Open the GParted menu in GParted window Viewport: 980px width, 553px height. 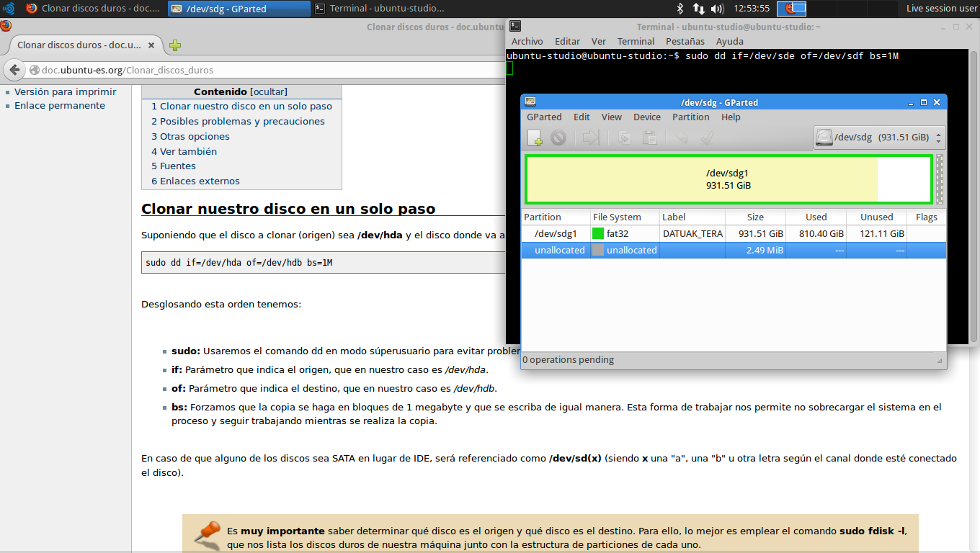point(544,117)
